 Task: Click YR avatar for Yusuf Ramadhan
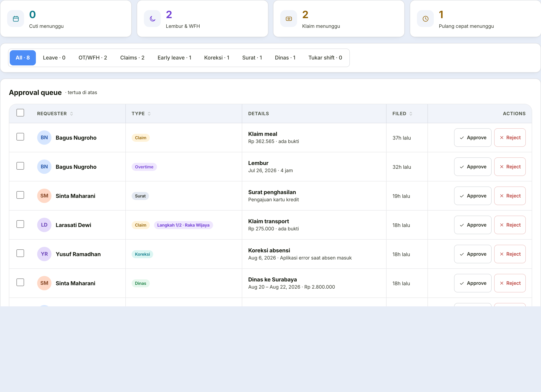click(x=44, y=254)
